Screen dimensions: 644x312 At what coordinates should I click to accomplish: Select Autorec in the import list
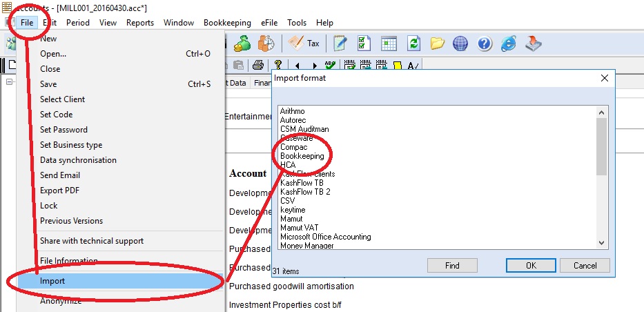coord(293,120)
